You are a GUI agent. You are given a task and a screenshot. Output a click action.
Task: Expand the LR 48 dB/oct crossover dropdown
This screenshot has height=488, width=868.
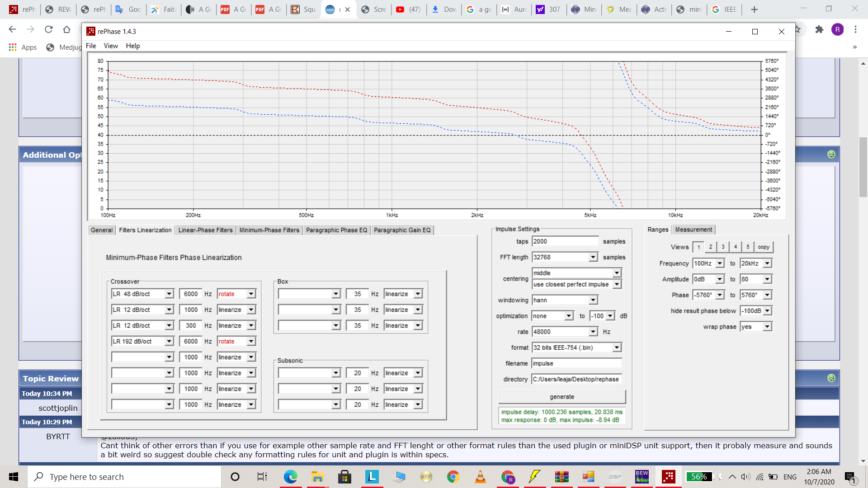169,294
